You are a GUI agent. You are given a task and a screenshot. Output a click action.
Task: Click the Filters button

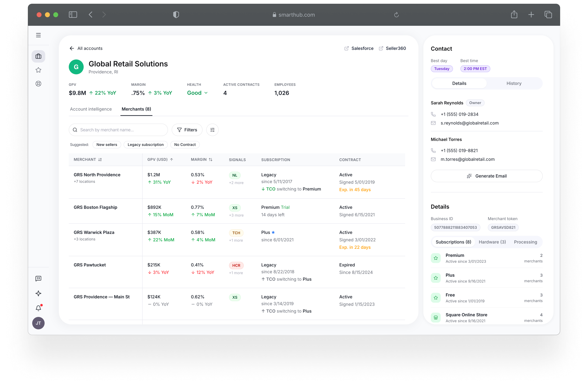tap(187, 130)
